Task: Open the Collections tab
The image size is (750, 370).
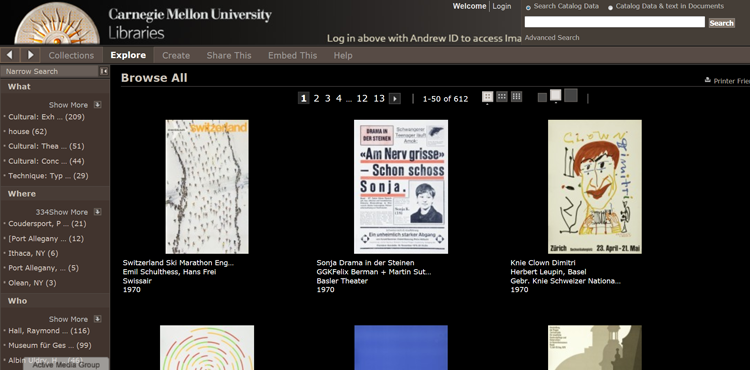Action: [71, 55]
